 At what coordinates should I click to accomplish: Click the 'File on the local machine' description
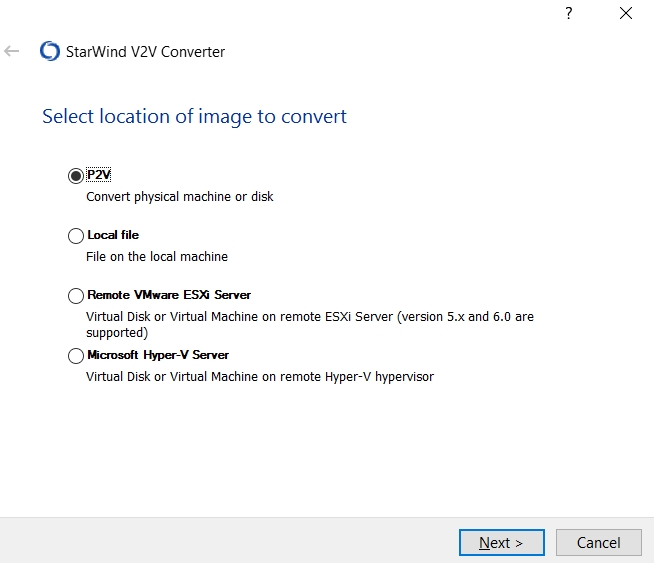coord(157,256)
